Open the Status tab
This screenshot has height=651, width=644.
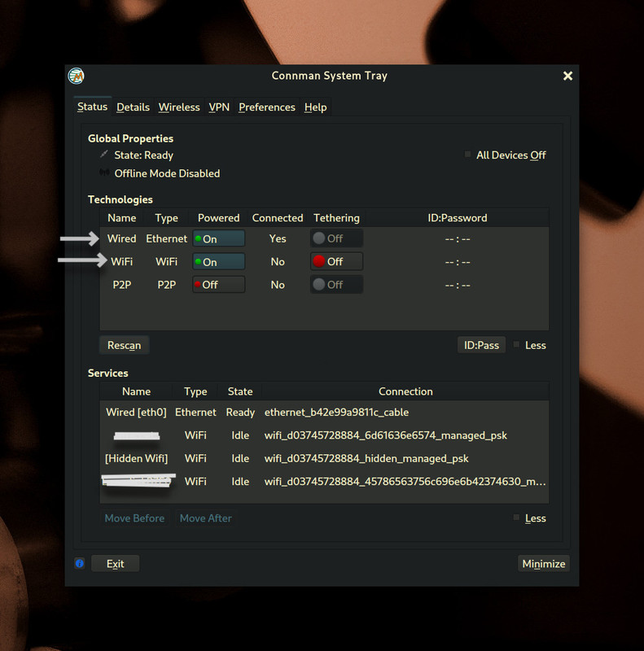click(92, 107)
